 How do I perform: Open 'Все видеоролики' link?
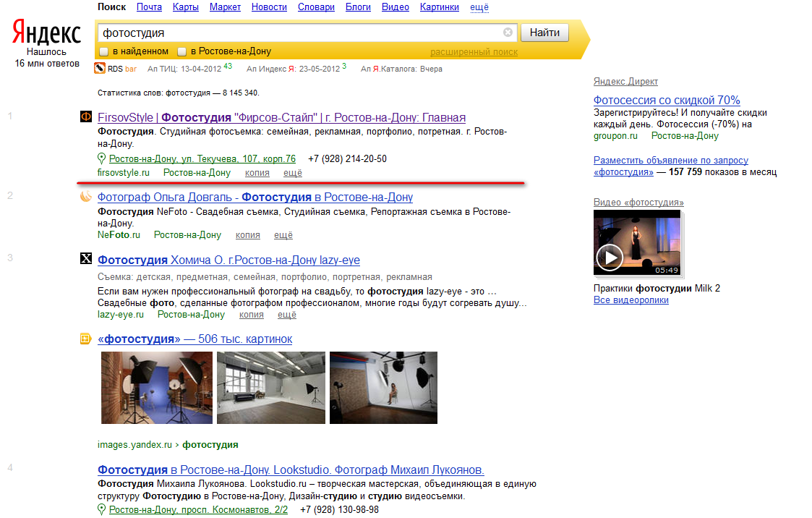pos(631,300)
